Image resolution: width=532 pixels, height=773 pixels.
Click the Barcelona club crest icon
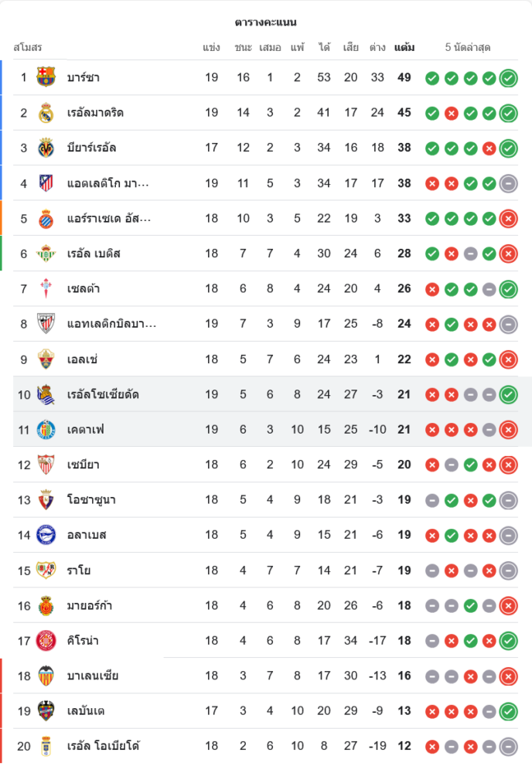tap(46, 77)
